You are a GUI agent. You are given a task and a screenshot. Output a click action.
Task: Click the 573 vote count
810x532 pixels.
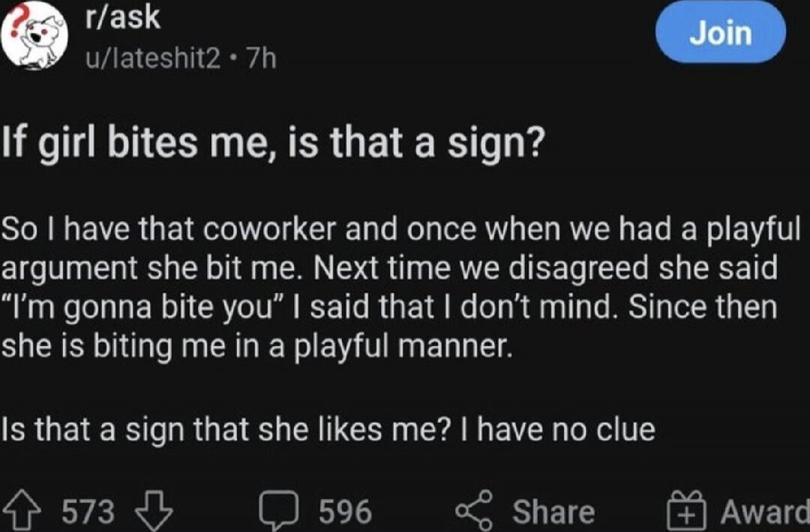tap(88, 512)
